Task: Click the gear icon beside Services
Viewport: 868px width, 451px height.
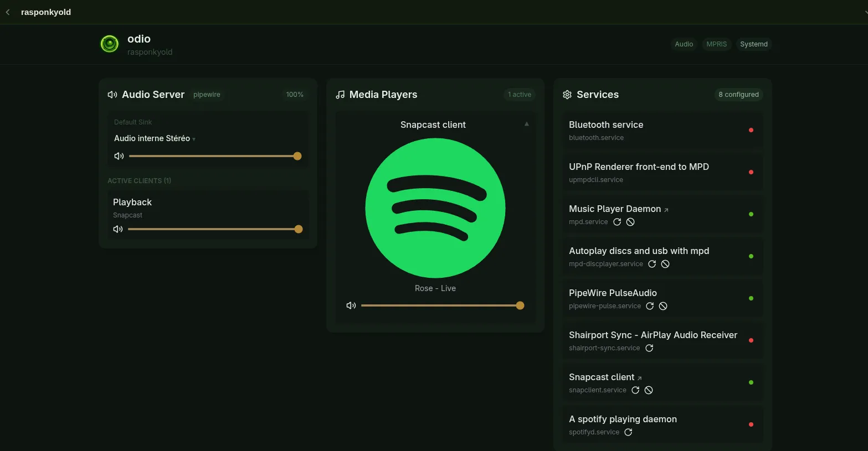Action: (x=567, y=95)
